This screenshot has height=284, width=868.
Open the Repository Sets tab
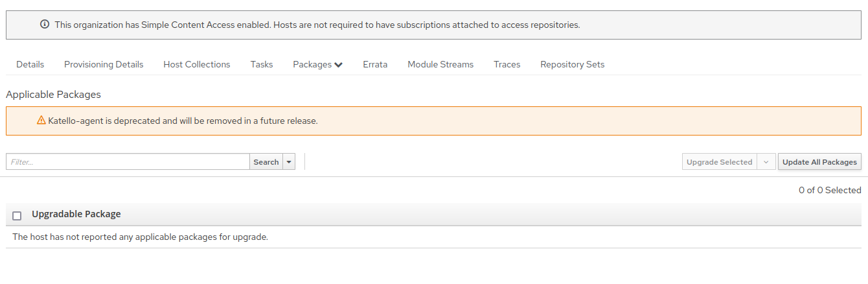tap(573, 64)
